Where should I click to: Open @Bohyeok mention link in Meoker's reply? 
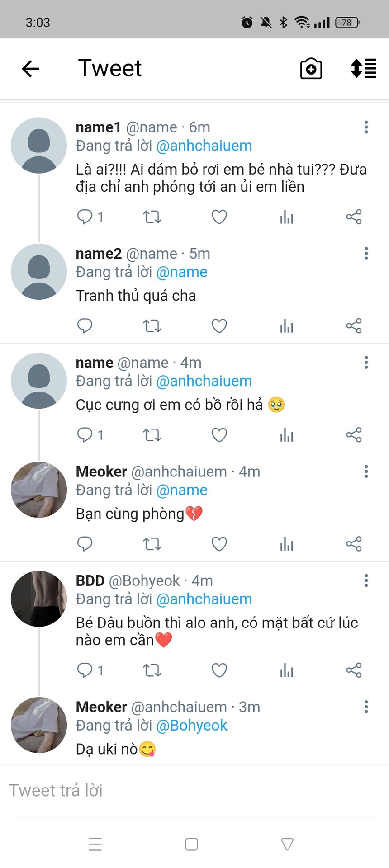pyautogui.click(x=192, y=725)
